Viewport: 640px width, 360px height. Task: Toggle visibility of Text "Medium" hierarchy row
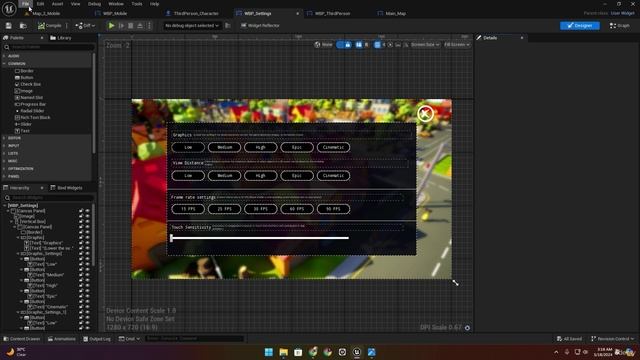87,275
